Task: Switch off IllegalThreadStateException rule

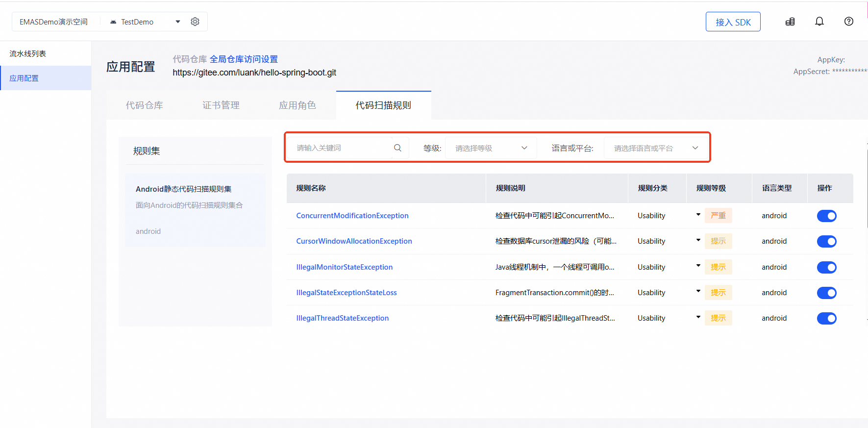Action: (826, 318)
